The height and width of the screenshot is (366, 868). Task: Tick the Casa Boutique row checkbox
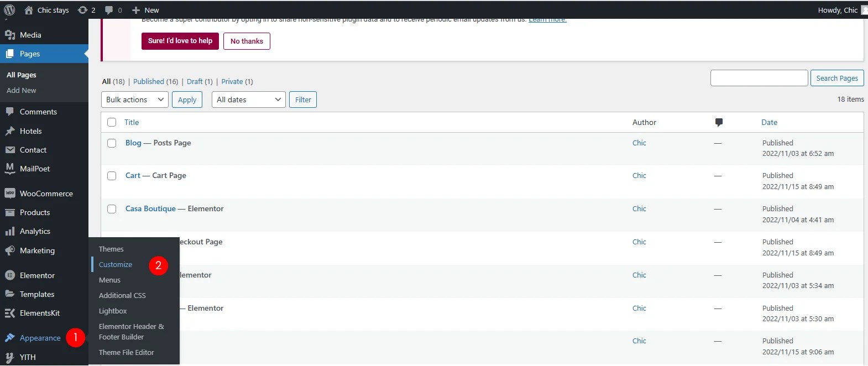tap(112, 209)
